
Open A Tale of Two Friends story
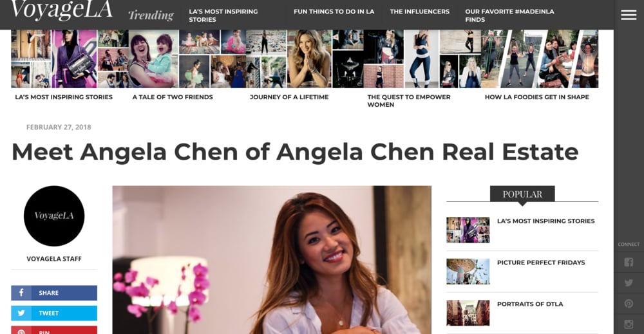point(173,97)
